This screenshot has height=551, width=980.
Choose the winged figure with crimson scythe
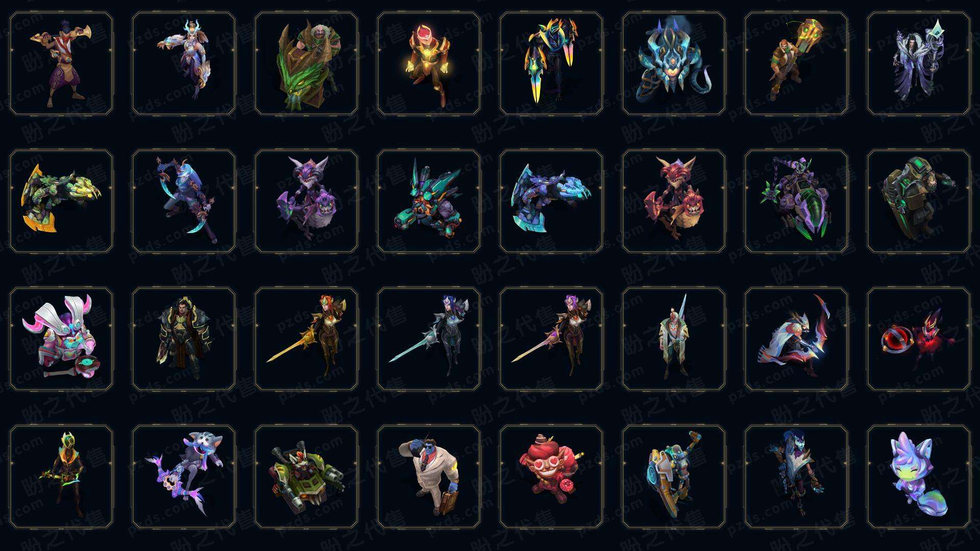(796, 339)
